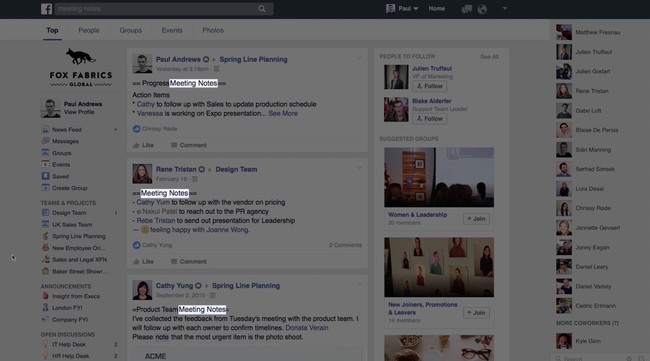The image size is (650, 361).
Task: Follow Julien Truffaut
Action: (429, 86)
